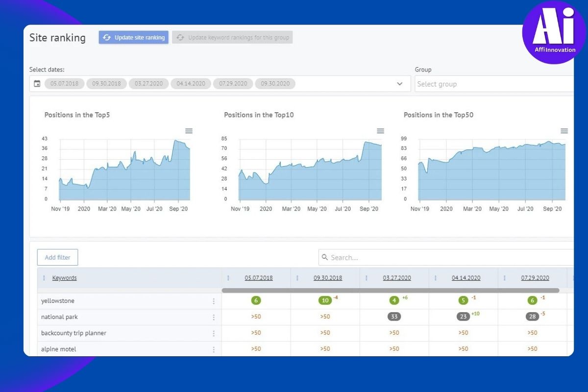
Task: Open the Top5 chart hamburger menu
Action: 189,131
